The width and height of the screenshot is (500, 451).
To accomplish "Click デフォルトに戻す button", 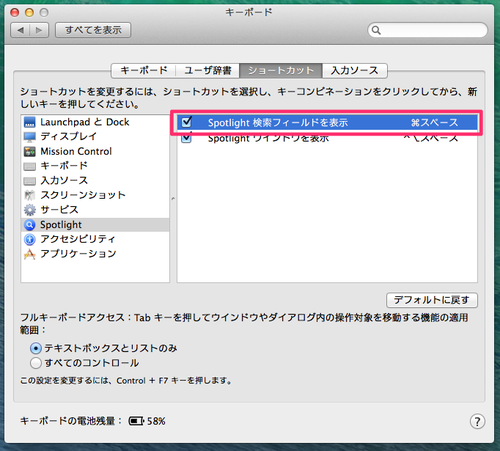I will pos(432,300).
